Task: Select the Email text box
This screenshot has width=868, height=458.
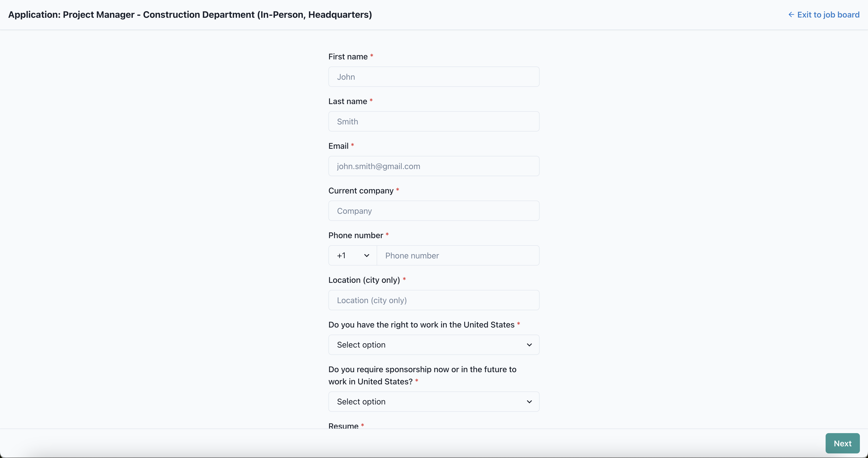Action: (433, 166)
